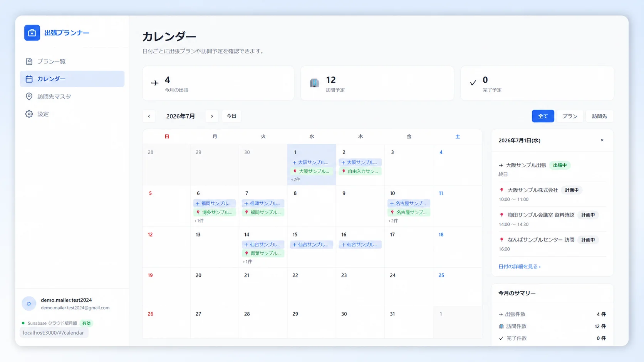Click the 出張件数 row in 今月のサマリー
Image resolution: width=644 pixels, height=362 pixels.
(552, 314)
